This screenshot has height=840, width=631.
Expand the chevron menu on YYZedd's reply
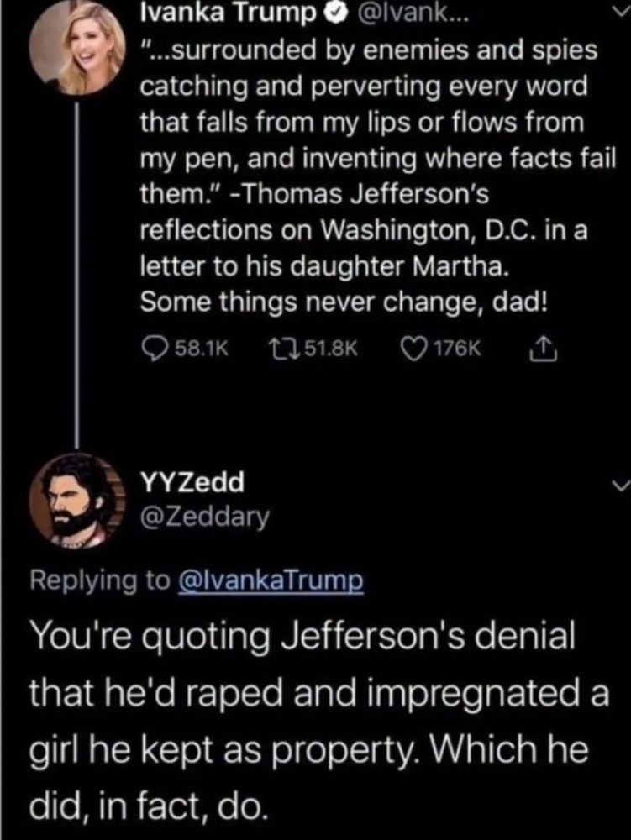point(619,486)
